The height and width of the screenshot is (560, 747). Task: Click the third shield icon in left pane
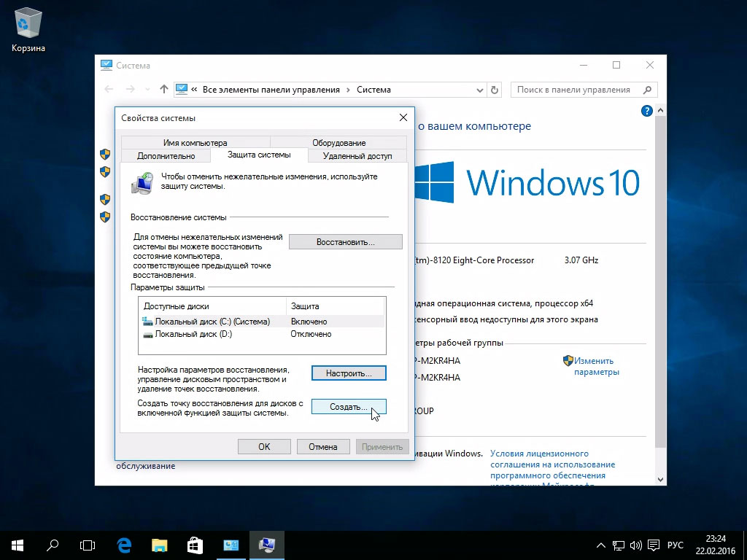click(105, 199)
